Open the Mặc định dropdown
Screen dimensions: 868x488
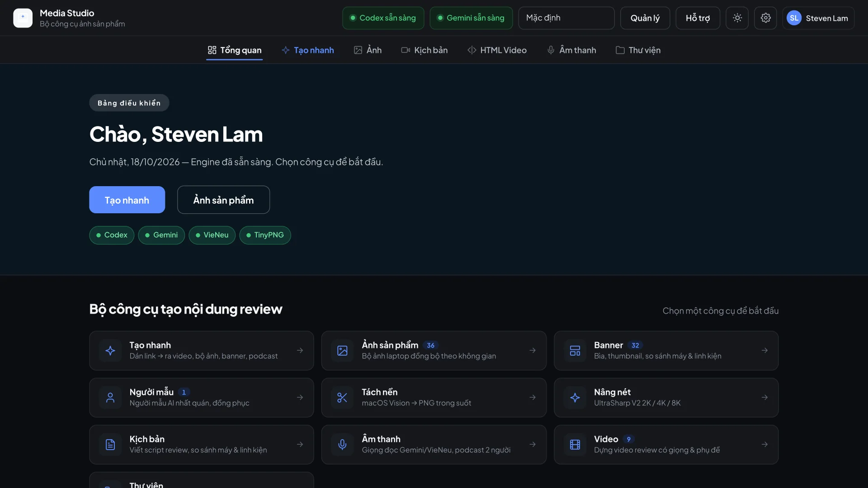[566, 18]
